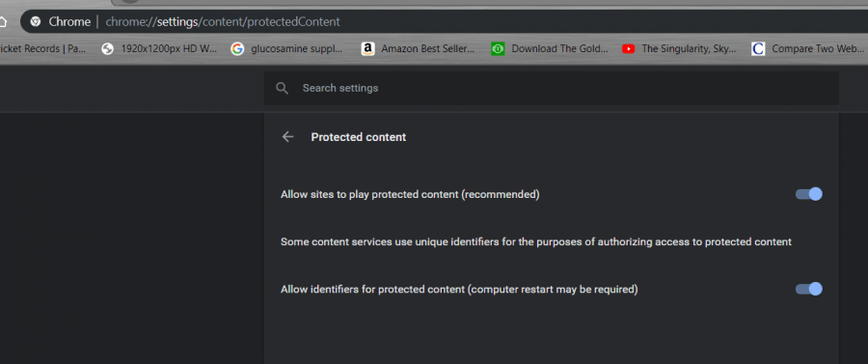
Task: Click the search magnifier icon in settings
Action: pyautogui.click(x=283, y=88)
